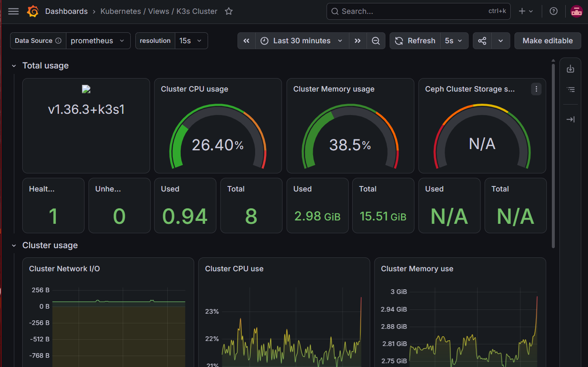Image resolution: width=588 pixels, height=367 pixels.
Task: Click the Ceph Cluster Storage panel title
Action: [469, 89]
